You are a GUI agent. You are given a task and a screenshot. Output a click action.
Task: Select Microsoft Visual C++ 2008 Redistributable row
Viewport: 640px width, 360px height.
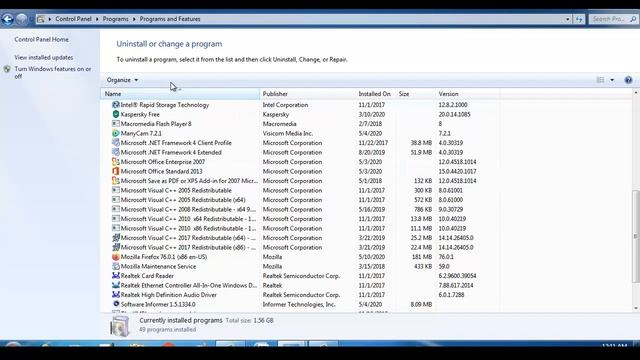300,209
